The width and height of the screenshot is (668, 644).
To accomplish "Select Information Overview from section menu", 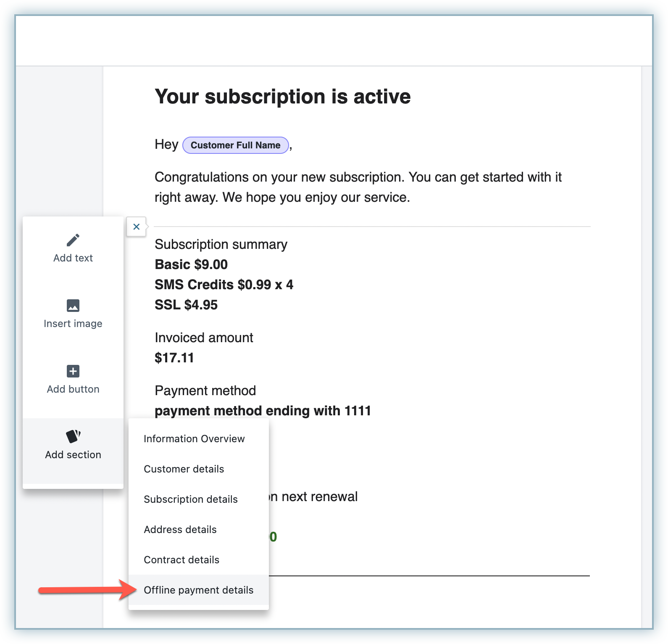I will 194,439.
